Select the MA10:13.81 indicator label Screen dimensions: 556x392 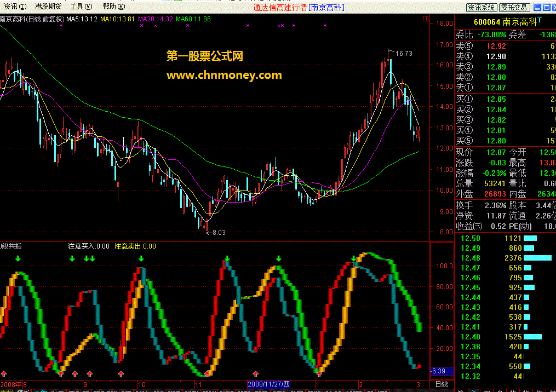pyautogui.click(x=118, y=19)
